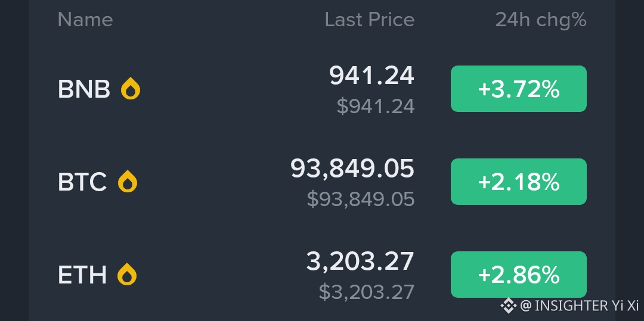The image size is (644, 321).
Task: Click the ETH last price 3,203.27
Action: coord(360,261)
